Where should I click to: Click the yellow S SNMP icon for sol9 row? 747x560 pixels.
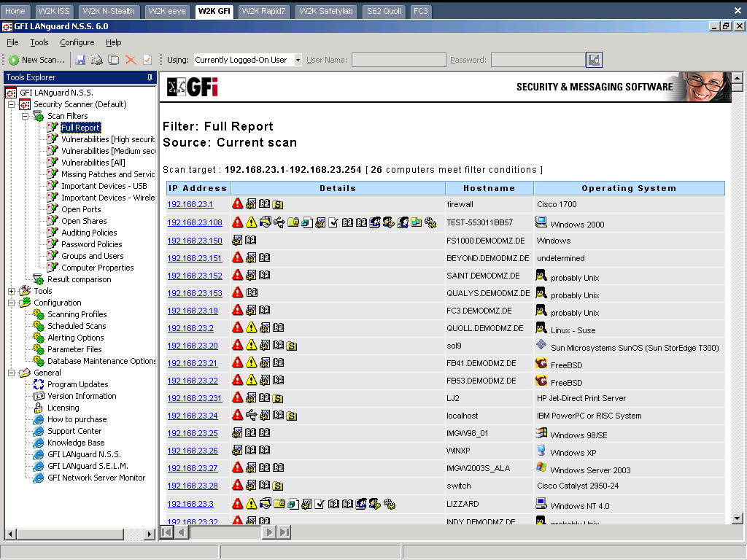pos(292,346)
